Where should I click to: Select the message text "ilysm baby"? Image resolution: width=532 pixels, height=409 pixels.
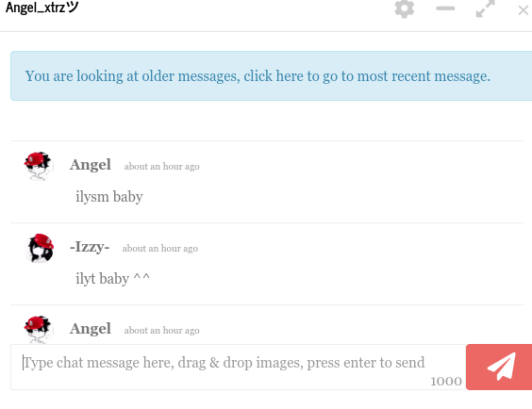click(x=109, y=197)
